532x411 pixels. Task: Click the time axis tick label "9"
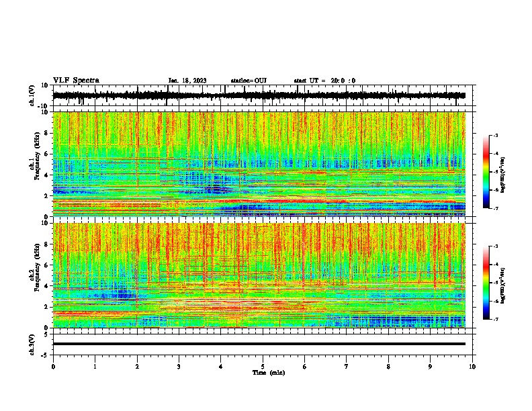[430, 367]
